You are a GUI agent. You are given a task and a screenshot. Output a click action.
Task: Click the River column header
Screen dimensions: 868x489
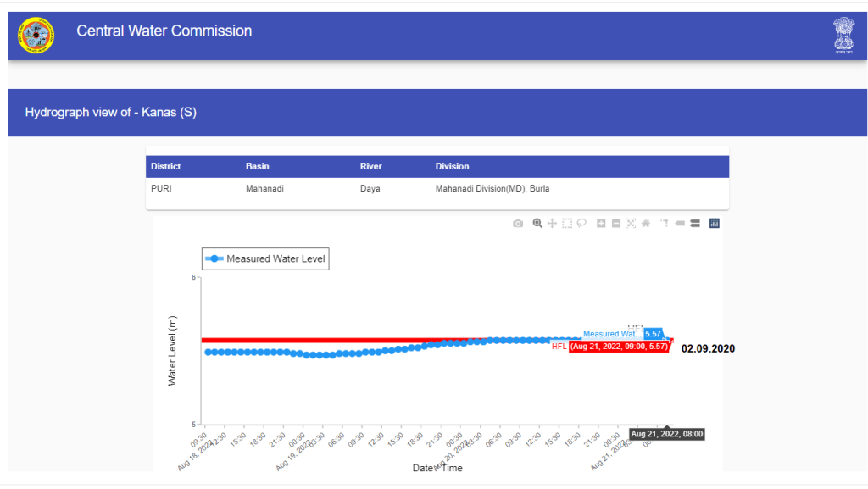pos(370,166)
